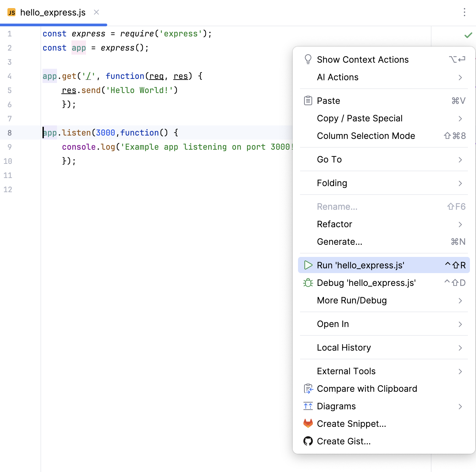Click the GitLab fox icon beside Create Snippet

coord(308,423)
